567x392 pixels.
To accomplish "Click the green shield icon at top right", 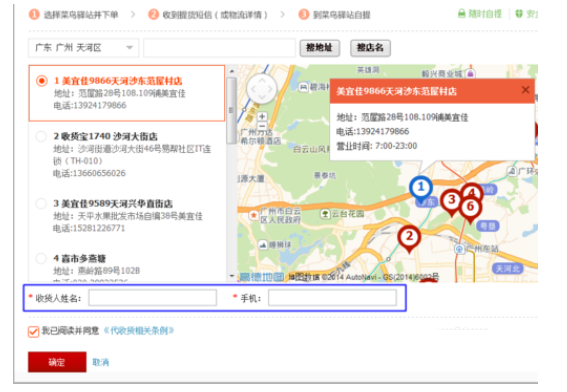I will pyautogui.click(x=519, y=14).
